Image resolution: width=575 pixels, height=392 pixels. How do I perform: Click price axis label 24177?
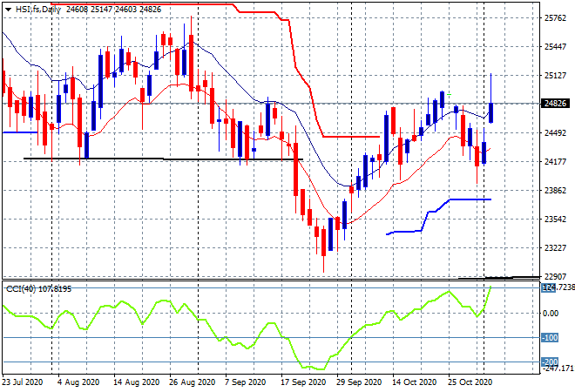click(x=555, y=162)
